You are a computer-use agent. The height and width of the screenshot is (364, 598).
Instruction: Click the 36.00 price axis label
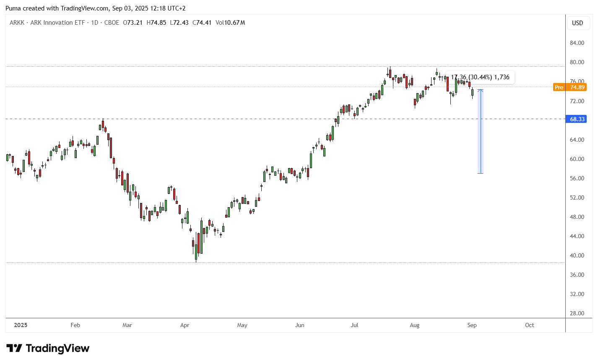coord(577,275)
